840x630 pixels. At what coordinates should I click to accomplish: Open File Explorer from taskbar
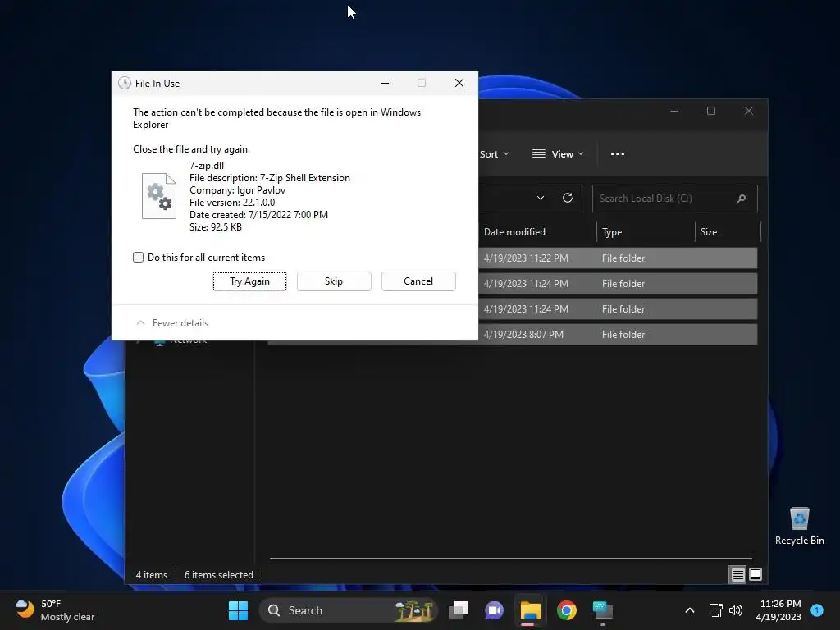(x=531, y=610)
